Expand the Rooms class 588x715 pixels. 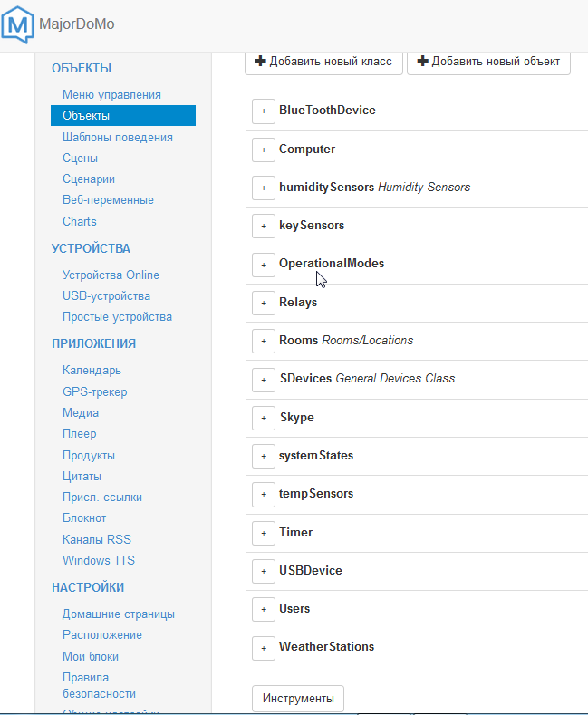click(264, 341)
